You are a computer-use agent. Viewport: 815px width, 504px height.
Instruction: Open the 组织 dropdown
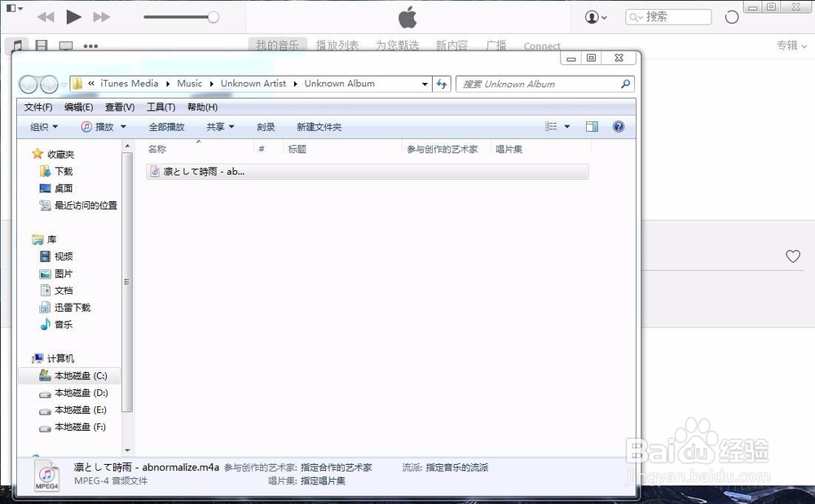[x=44, y=127]
